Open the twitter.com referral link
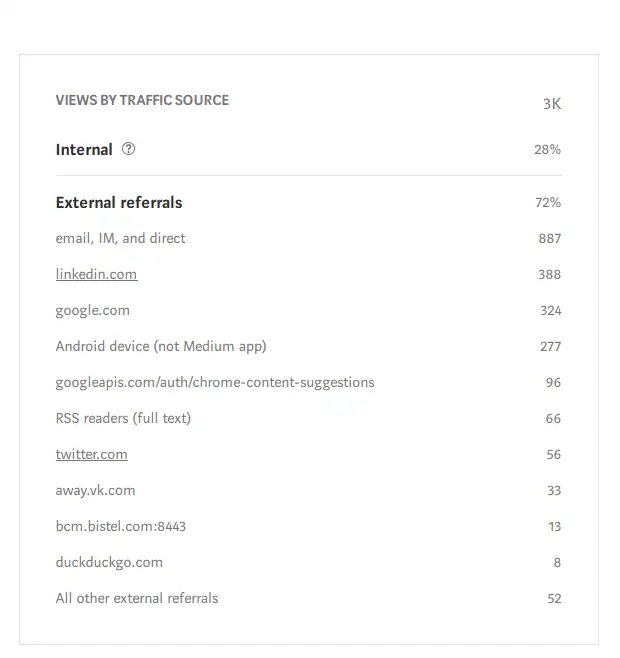 pos(92,454)
